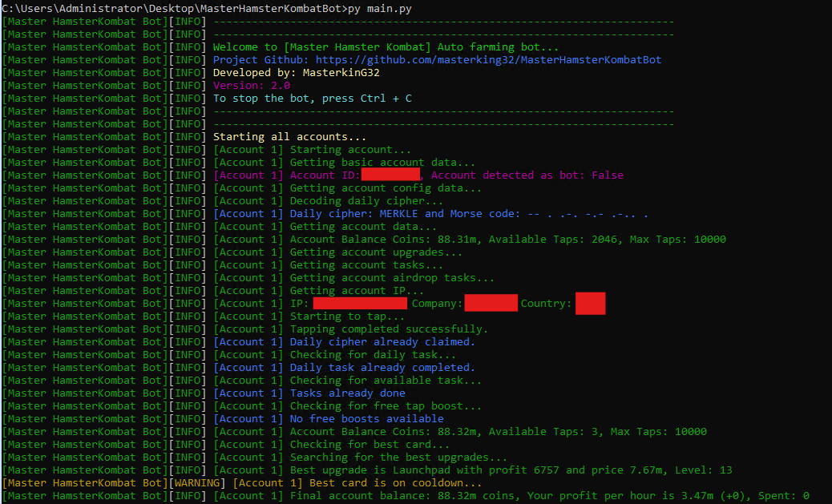Select 'To stop the bot, press Ctrl + C'
Image resolution: width=832 pixels, height=504 pixels.
point(313,98)
